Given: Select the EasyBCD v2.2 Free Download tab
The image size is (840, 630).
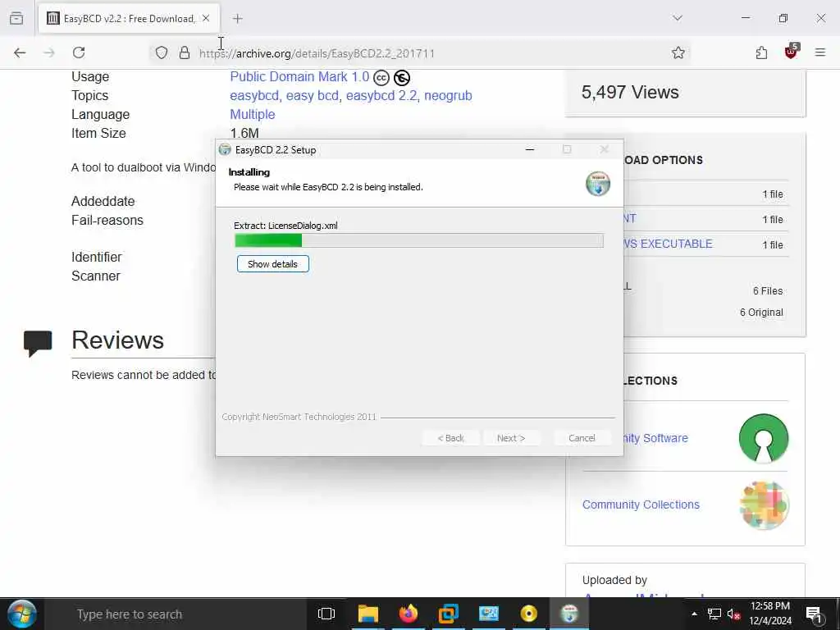Looking at the screenshot, I should pos(129,19).
